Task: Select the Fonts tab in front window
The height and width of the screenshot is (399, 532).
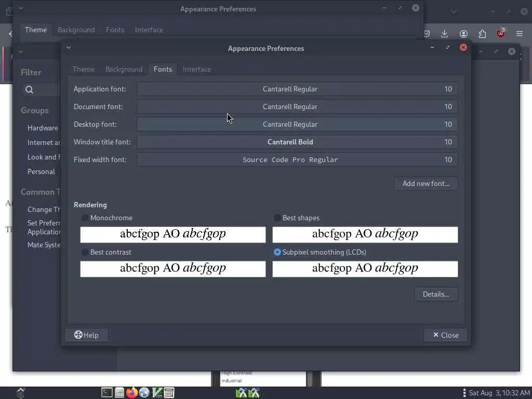Action: pyautogui.click(x=163, y=69)
